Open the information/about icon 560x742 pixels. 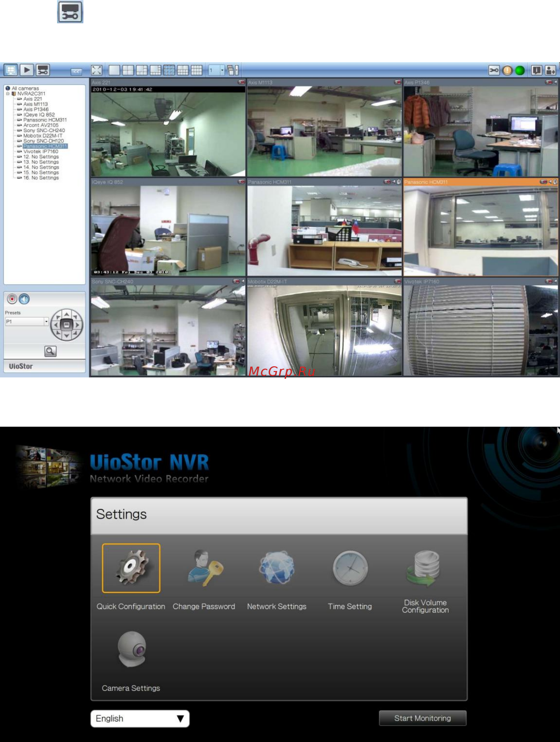[x=537, y=70]
